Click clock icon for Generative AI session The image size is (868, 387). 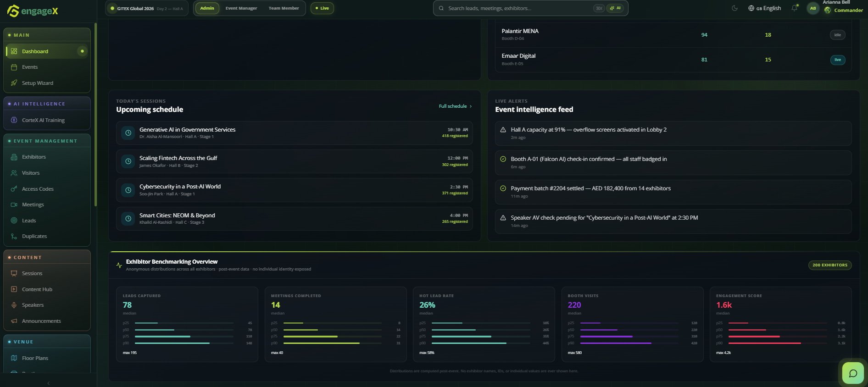(128, 133)
